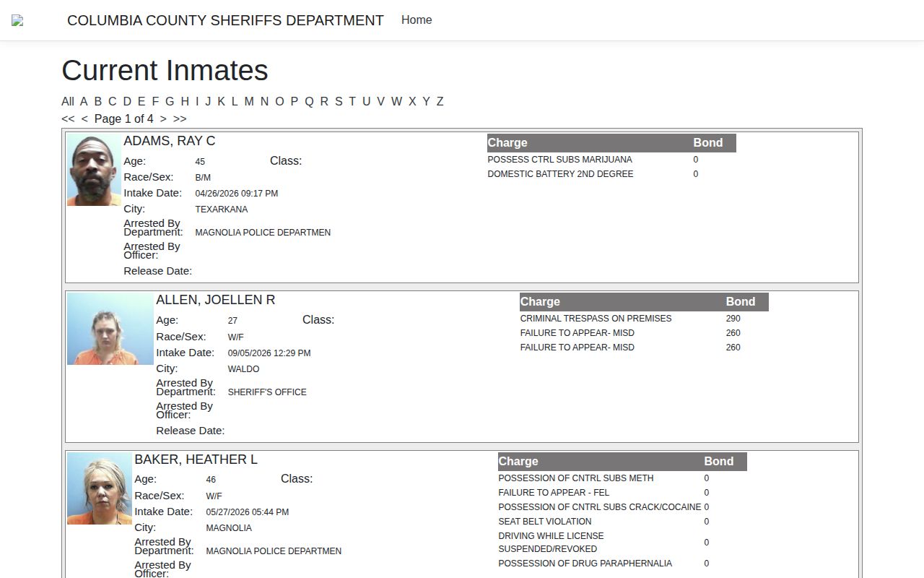The image size is (924, 578).
Task: Select the name ADAMS, RAY C
Action: (170, 141)
